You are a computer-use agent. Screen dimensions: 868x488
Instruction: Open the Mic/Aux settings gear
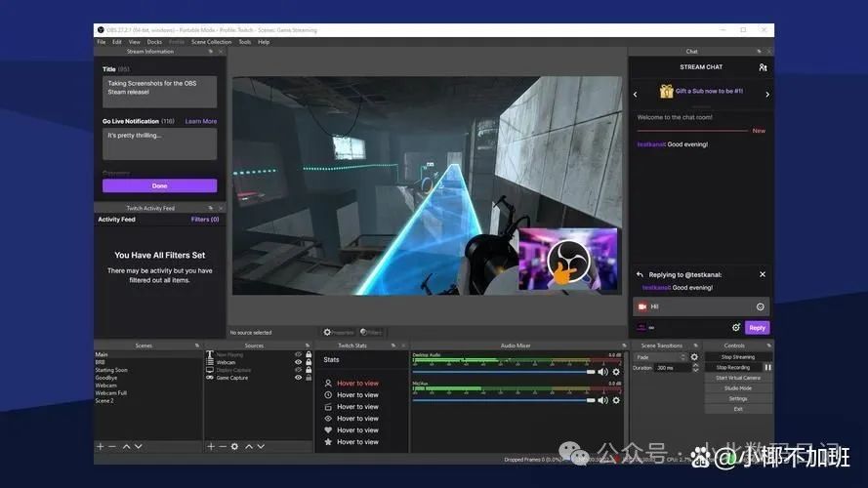tap(616, 400)
